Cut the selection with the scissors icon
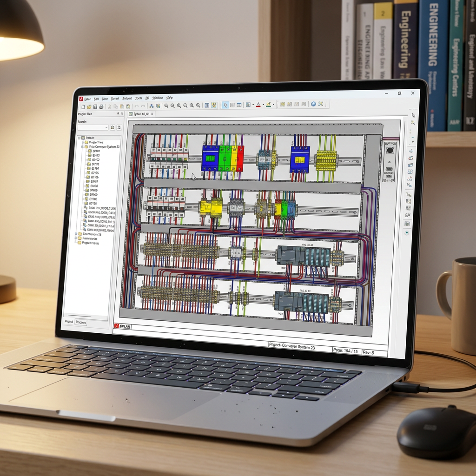 [110, 106]
